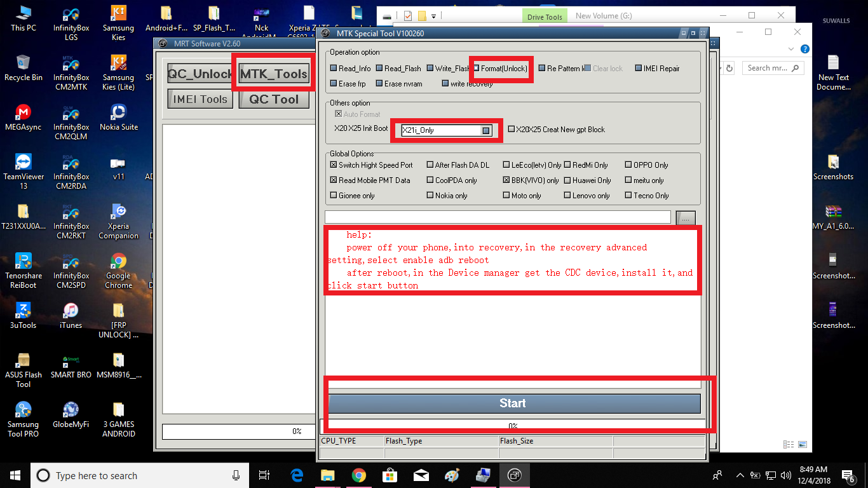Click the Explorer search box
Viewport: 868px width, 488px height.
(773, 68)
